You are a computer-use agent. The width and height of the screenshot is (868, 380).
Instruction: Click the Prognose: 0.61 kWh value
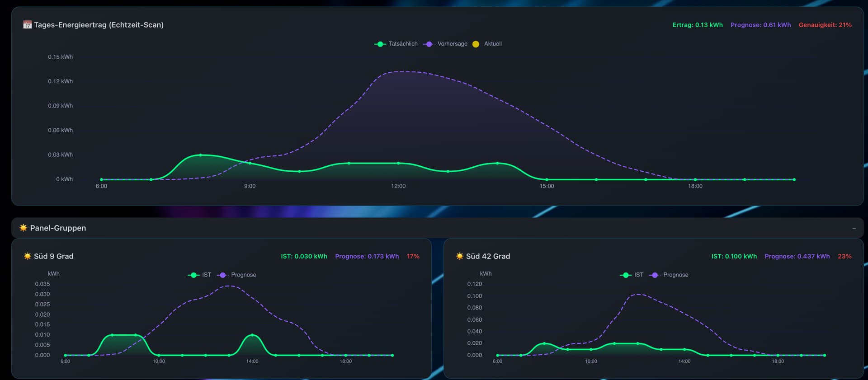coord(761,25)
